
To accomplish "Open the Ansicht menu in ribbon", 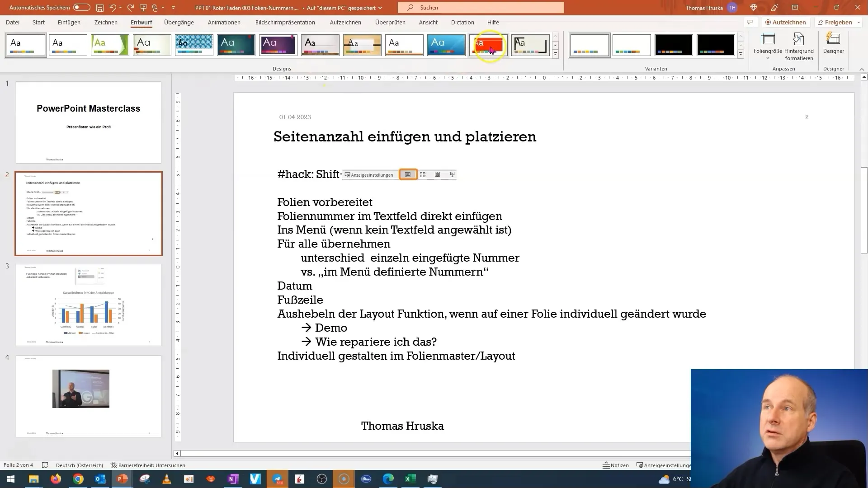I will pos(428,22).
